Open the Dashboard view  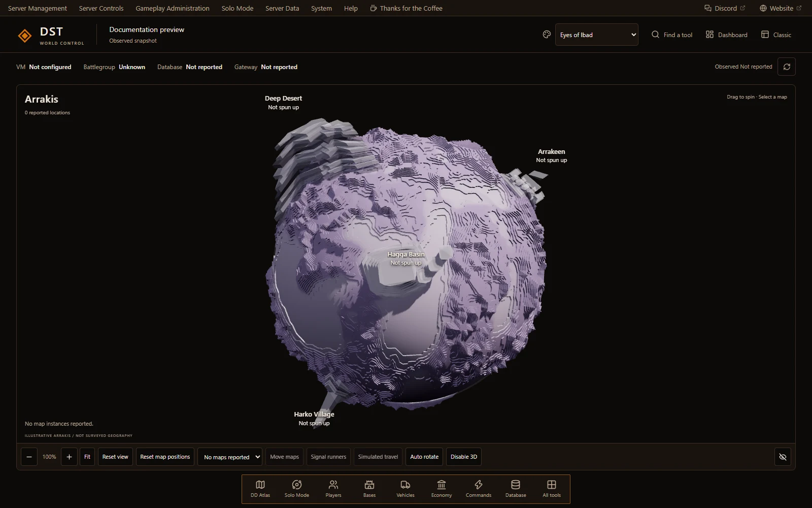pyautogui.click(x=726, y=35)
